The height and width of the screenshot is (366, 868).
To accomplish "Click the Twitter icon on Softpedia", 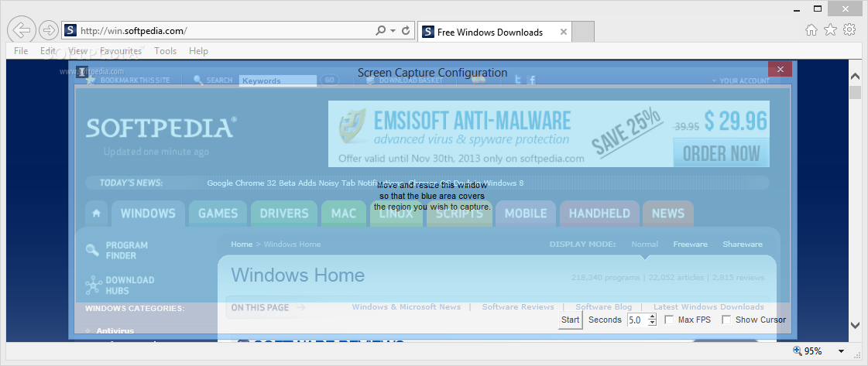I will 518,80.
